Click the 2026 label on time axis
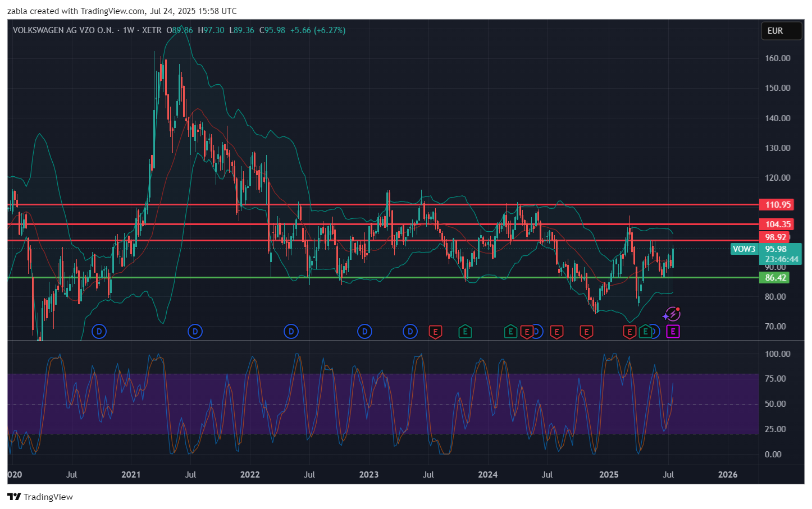This screenshot has height=509, width=812. coord(728,475)
